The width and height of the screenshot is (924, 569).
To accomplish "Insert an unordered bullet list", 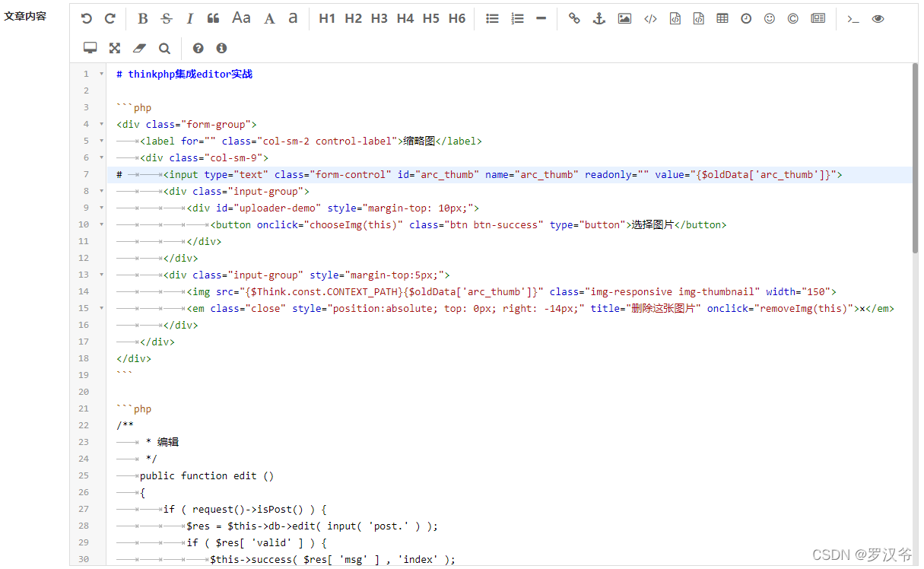I will [493, 18].
